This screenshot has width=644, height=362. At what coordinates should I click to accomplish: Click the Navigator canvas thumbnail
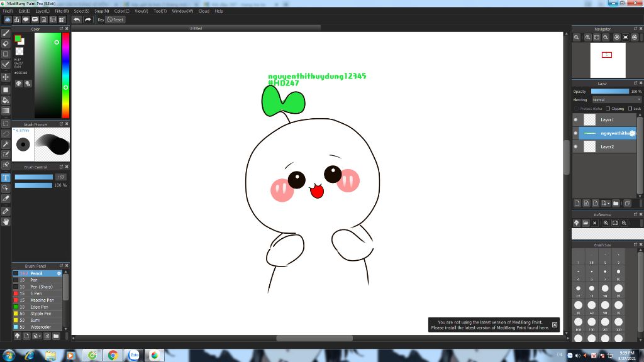pos(608,60)
